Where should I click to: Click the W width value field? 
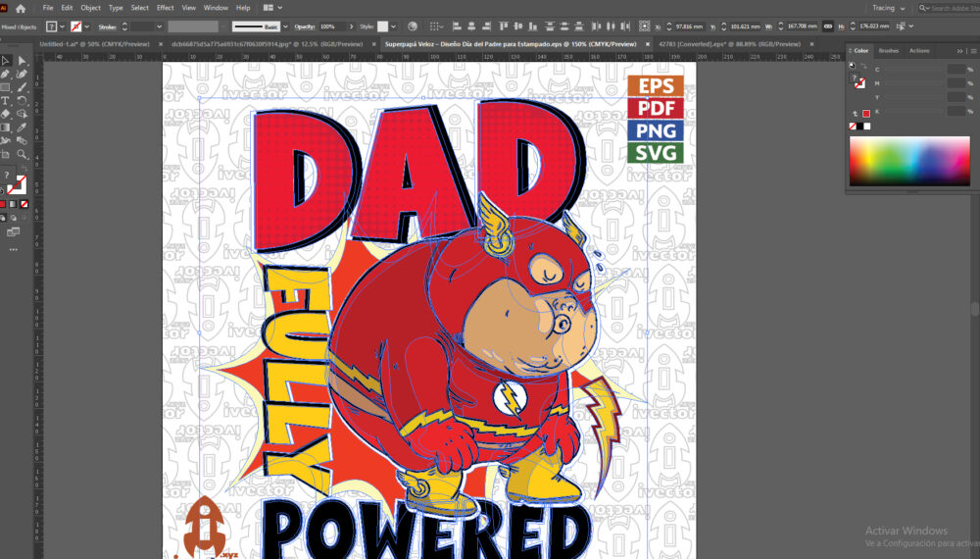[802, 26]
